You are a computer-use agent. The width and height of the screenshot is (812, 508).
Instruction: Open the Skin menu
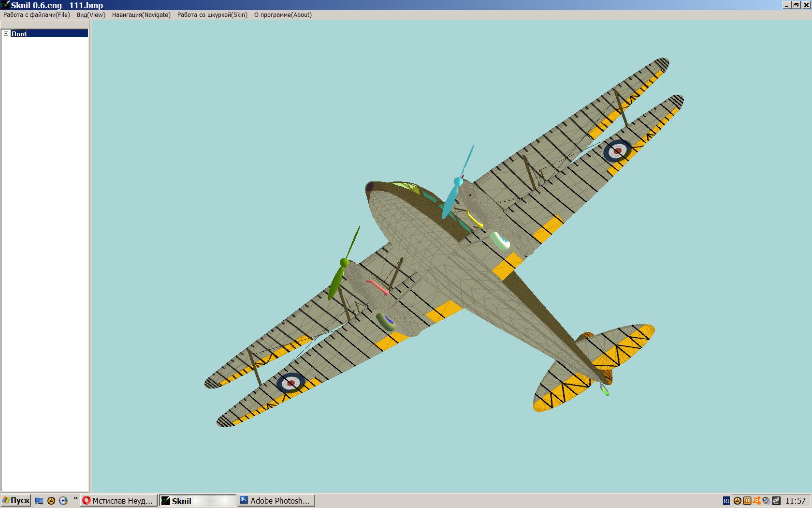(x=212, y=15)
